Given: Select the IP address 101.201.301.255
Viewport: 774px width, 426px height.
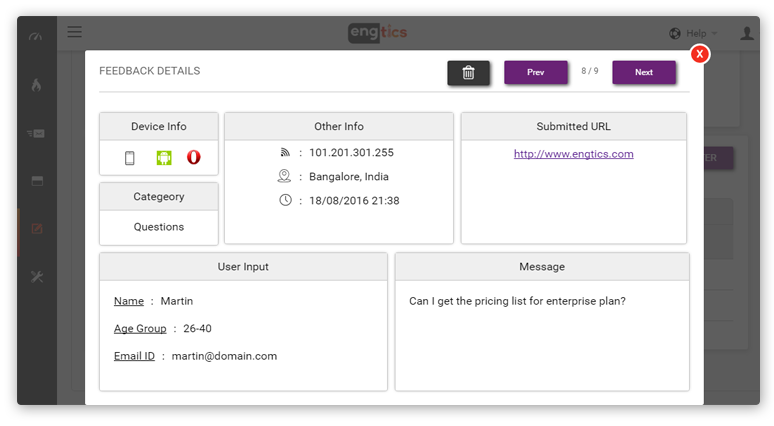Looking at the screenshot, I should 351,153.
